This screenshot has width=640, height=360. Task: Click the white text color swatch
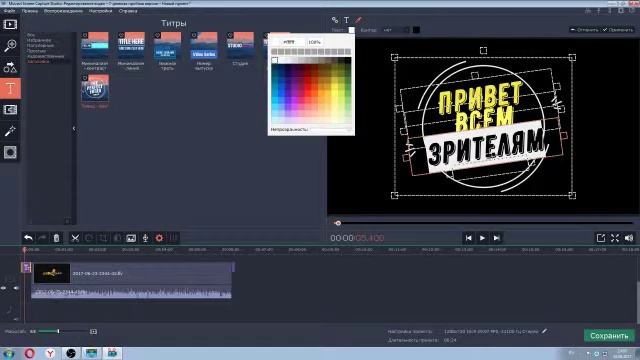(x=351, y=30)
